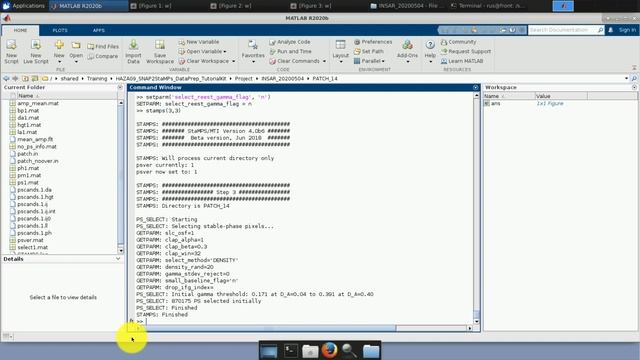The image size is (640, 360).
Task: Collapse the Details panel
Action: 118,259
